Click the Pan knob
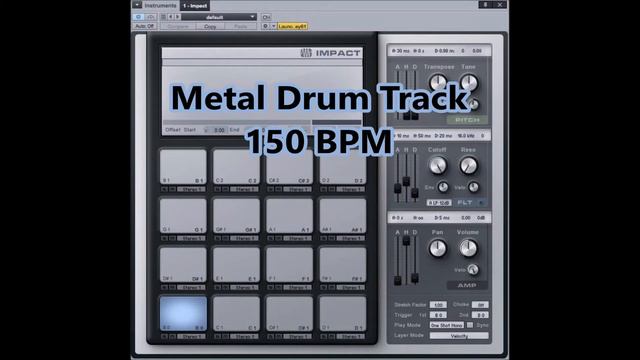This screenshot has width=640, height=360. [438, 248]
